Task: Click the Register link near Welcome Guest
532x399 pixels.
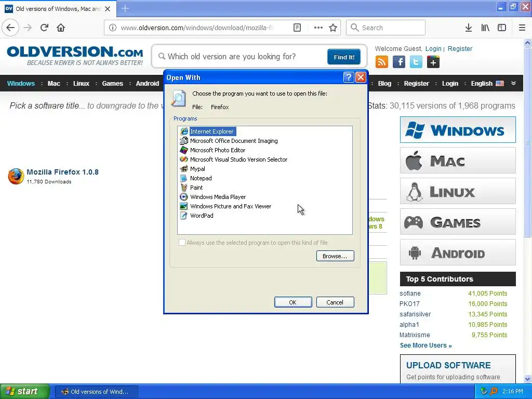Action: (x=460, y=48)
